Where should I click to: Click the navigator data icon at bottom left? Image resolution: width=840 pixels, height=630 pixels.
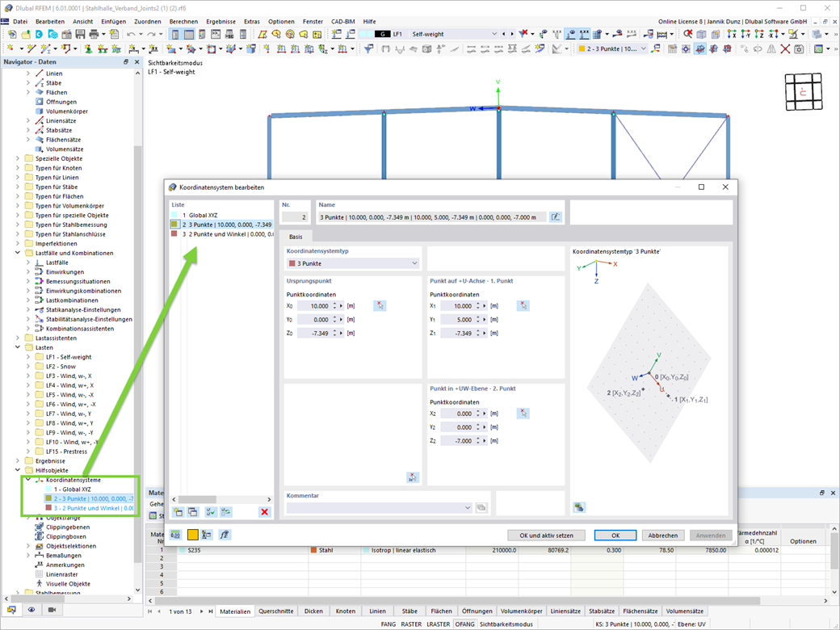coord(11,610)
